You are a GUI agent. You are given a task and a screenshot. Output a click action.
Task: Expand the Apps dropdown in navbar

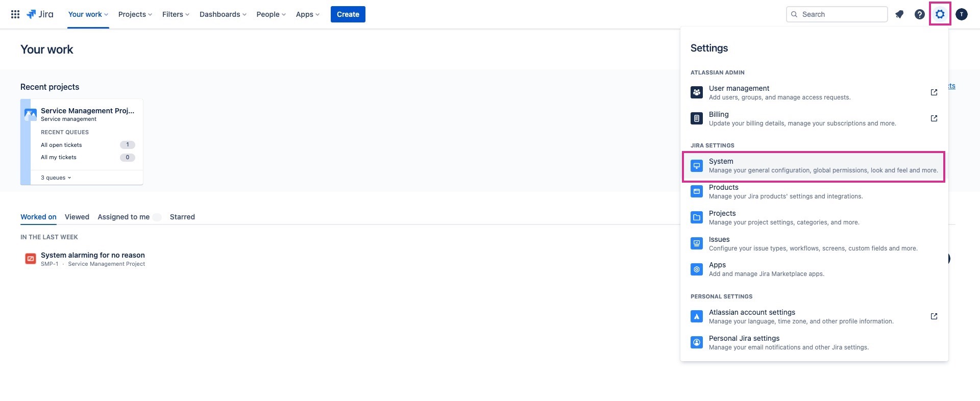[308, 14]
